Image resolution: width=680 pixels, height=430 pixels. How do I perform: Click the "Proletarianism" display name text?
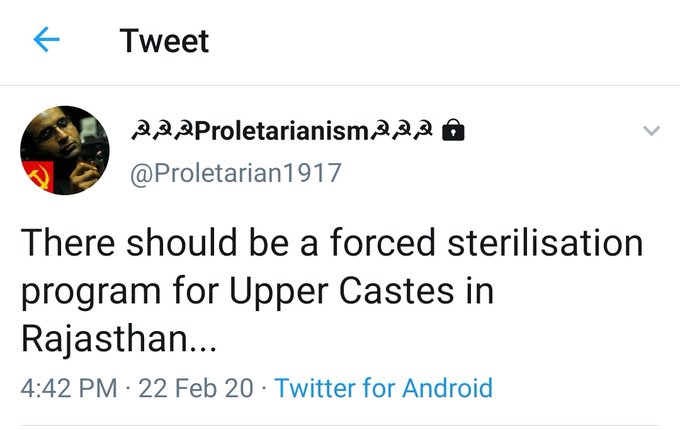coord(281,132)
